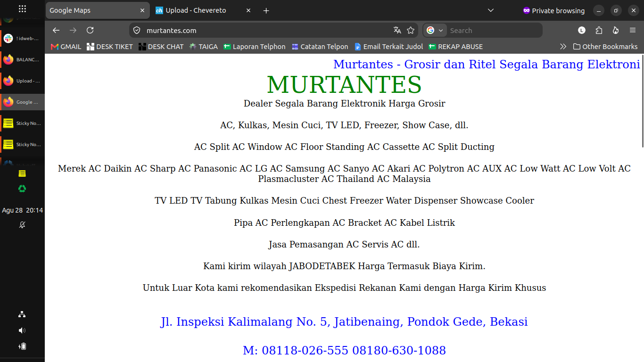644x362 pixels.
Task: Show more bookmarks with the chevron
Action: tap(563, 47)
